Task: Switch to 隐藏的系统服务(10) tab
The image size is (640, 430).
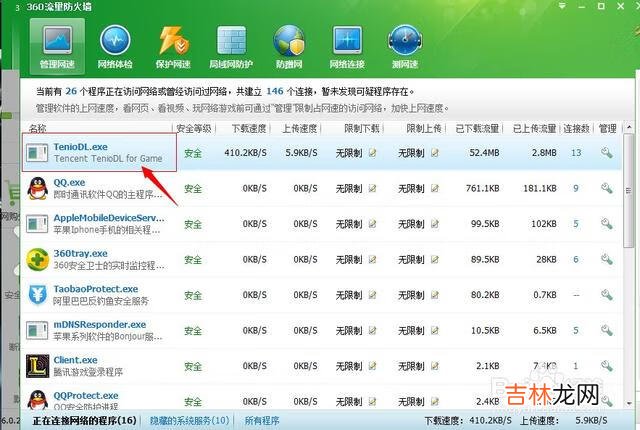Action: pyautogui.click(x=189, y=420)
